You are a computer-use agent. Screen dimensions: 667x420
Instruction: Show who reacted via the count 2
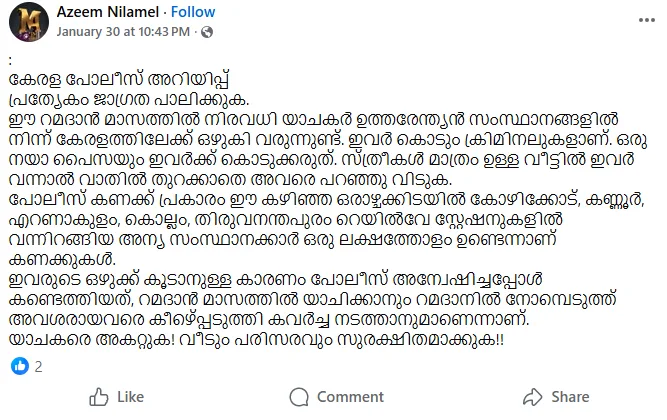tap(37, 367)
